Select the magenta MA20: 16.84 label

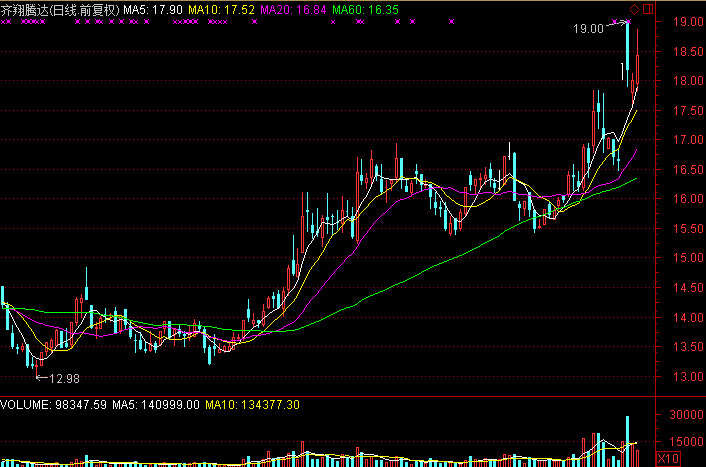click(x=293, y=9)
